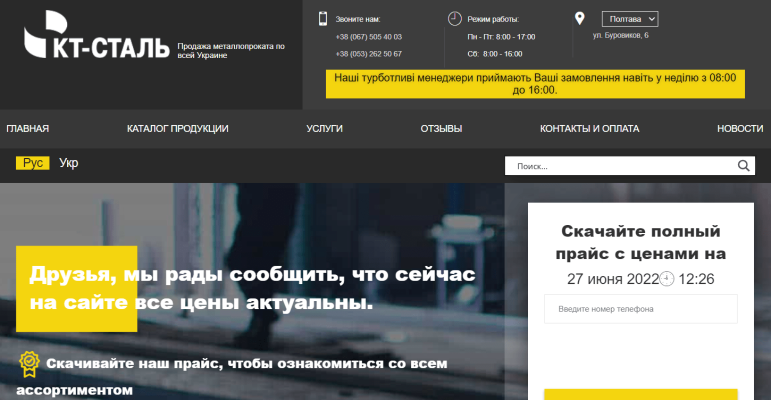
Task: Open КОНТАКТЫ И ОПЛАТА page
Action: click(589, 129)
